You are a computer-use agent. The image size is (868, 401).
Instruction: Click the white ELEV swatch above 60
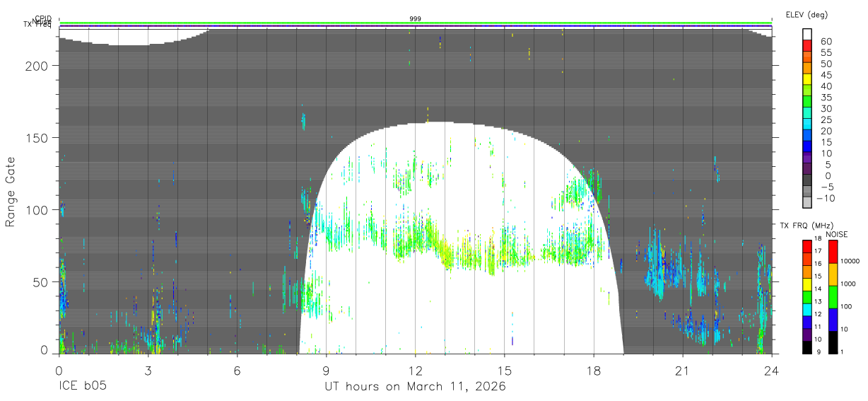[x=807, y=35]
